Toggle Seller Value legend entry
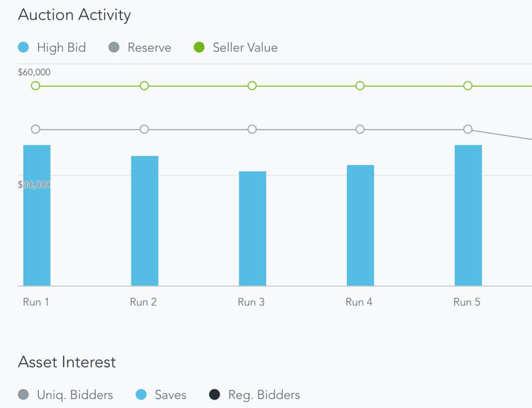Image resolution: width=532 pixels, height=408 pixels. coord(236,47)
